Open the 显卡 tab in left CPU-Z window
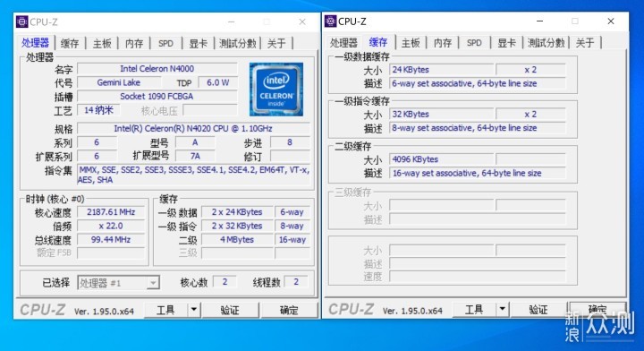The width and height of the screenshot is (644, 351). click(x=198, y=43)
